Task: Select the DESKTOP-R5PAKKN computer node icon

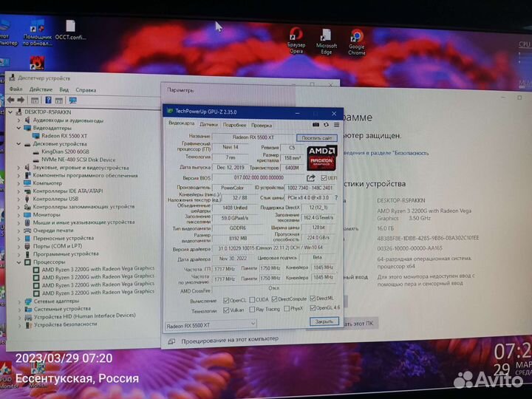Action: tap(19, 112)
